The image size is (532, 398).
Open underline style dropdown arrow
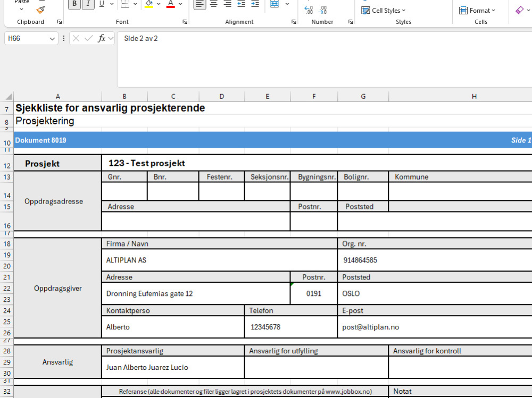(112, 4)
